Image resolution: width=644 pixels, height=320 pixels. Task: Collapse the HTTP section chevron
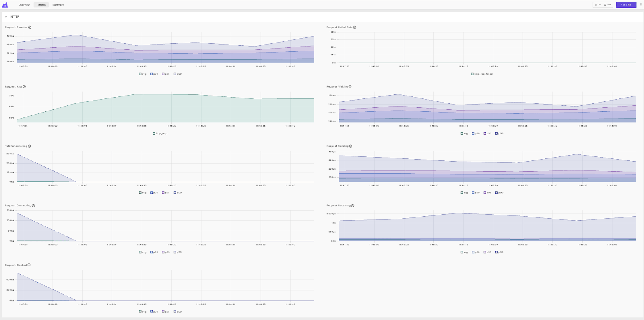pyautogui.click(x=6, y=17)
